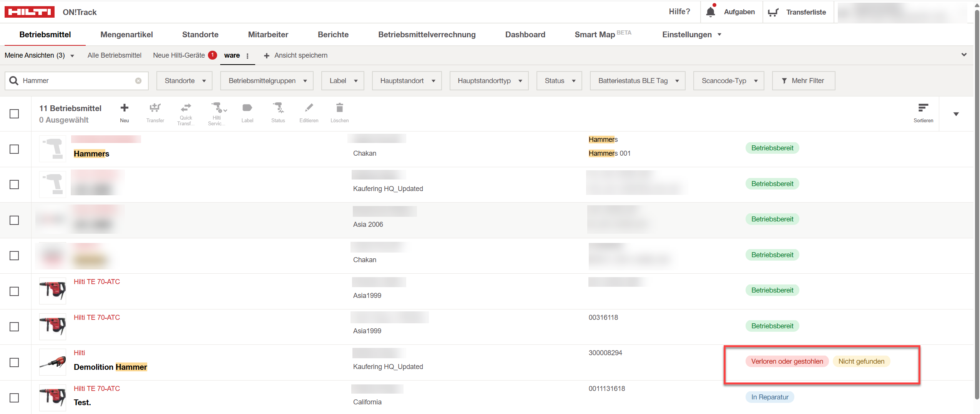Click the Neu plus icon

coord(125,108)
